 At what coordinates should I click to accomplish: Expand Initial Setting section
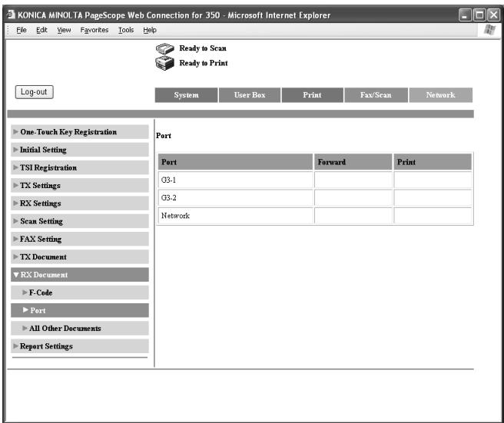pos(80,150)
